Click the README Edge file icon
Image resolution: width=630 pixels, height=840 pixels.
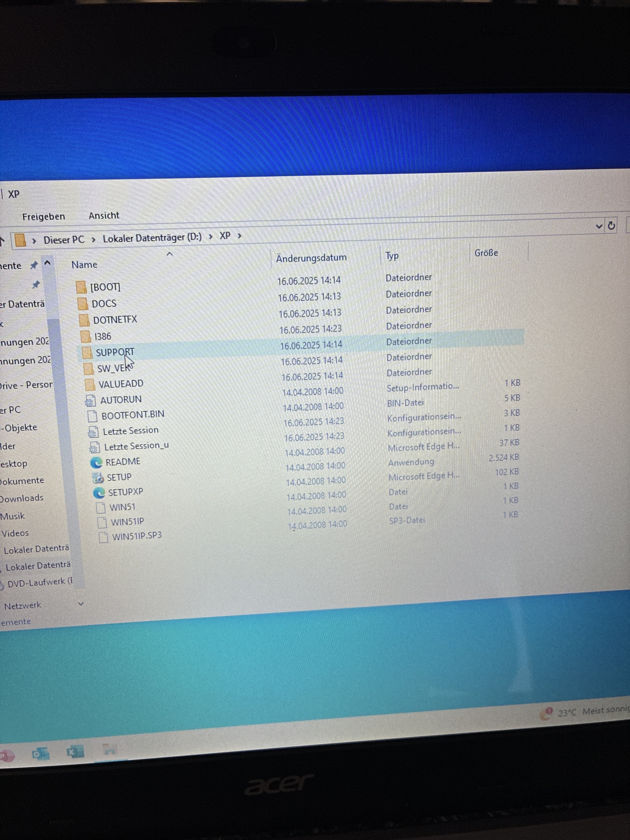tap(96, 462)
